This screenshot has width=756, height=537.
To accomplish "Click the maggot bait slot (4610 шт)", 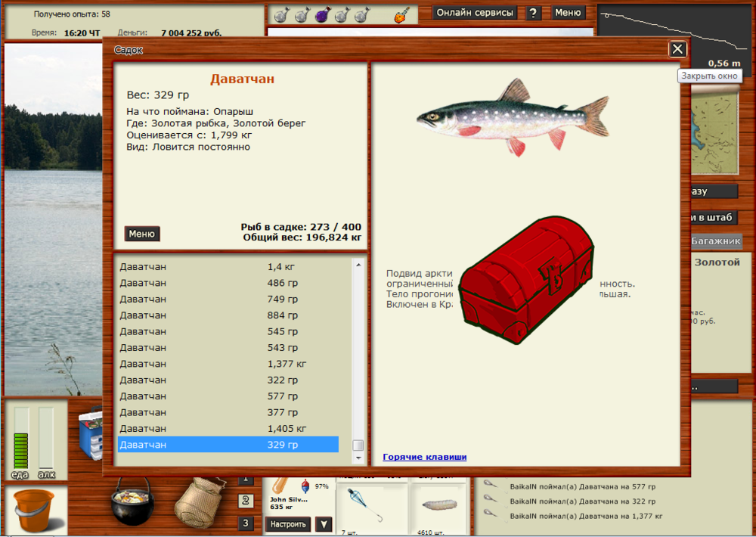I will pos(437,505).
